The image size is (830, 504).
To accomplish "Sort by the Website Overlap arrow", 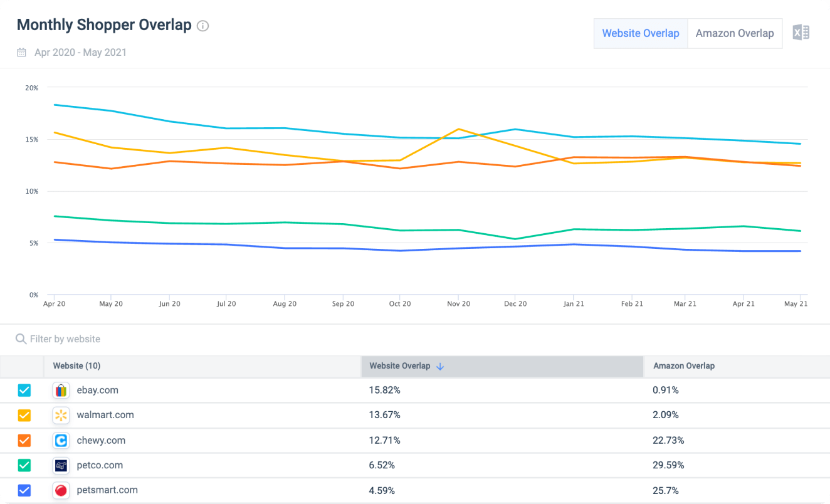I will coord(440,366).
